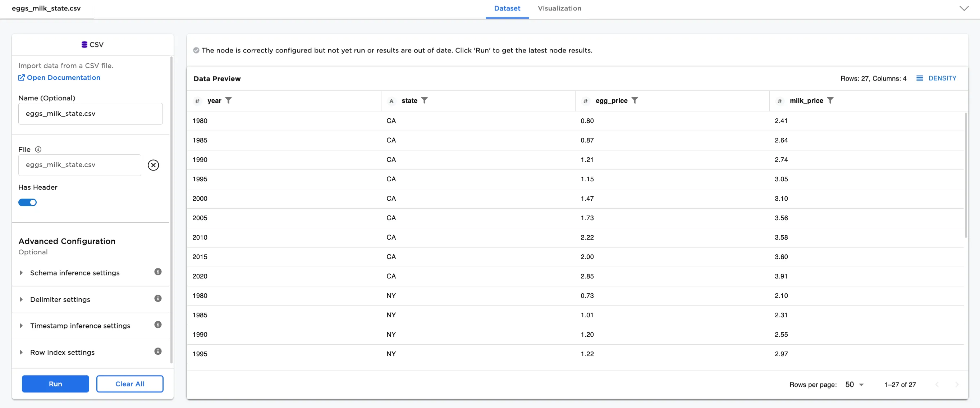Viewport: 980px width, 408px height.
Task: Show info for Timestamp inference settings
Action: 158,325
